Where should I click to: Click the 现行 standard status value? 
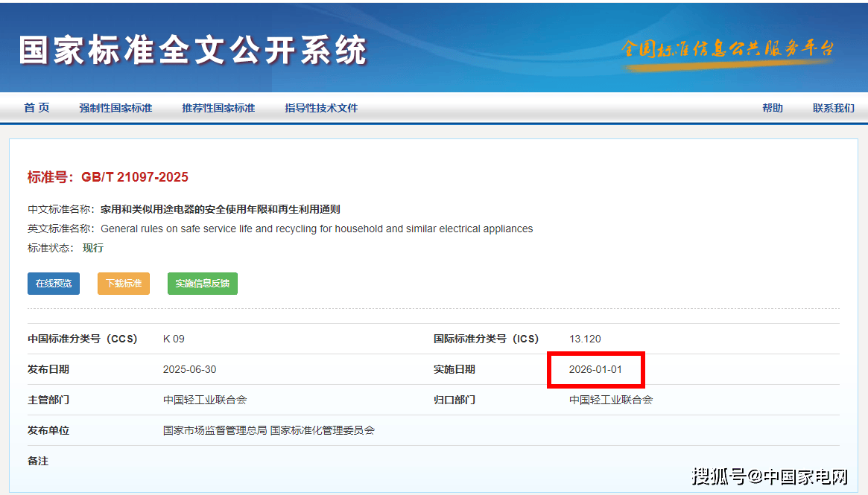coord(93,248)
